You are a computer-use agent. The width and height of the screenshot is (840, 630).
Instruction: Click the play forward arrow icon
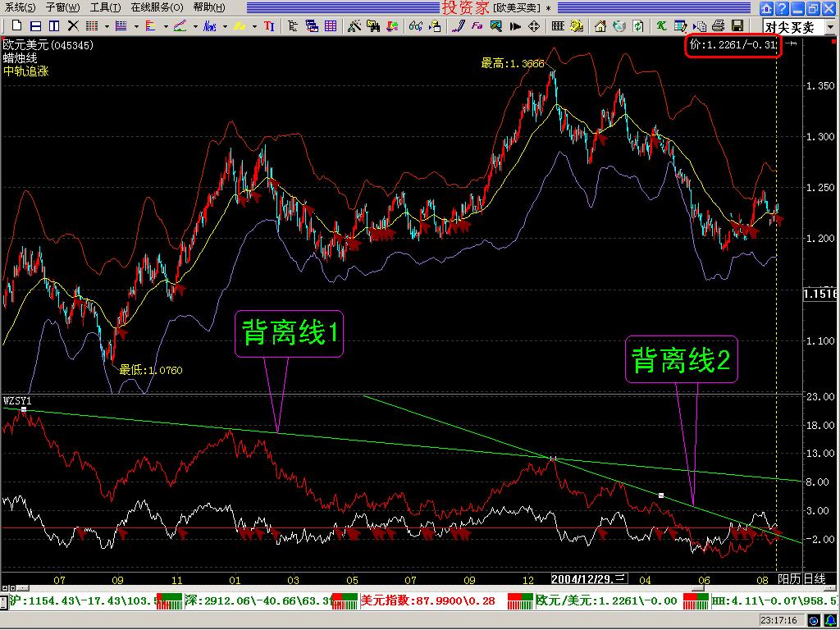(x=515, y=25)
